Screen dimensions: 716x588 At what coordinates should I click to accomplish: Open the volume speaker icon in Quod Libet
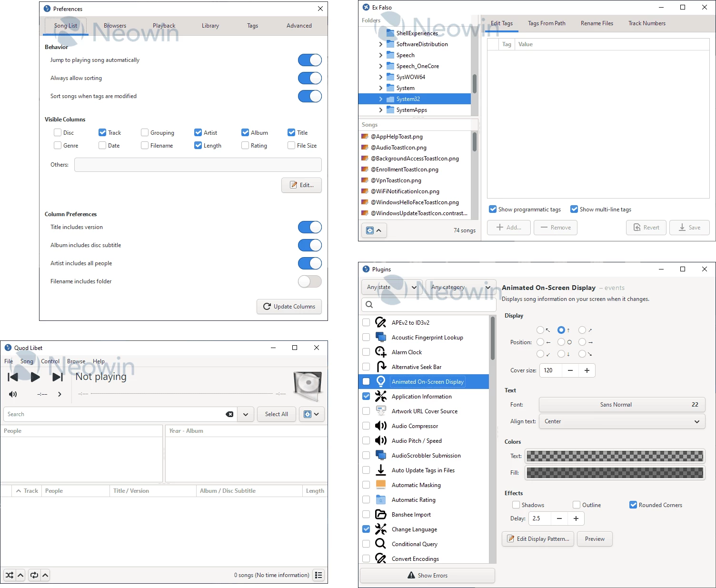[x=13, y=394]
